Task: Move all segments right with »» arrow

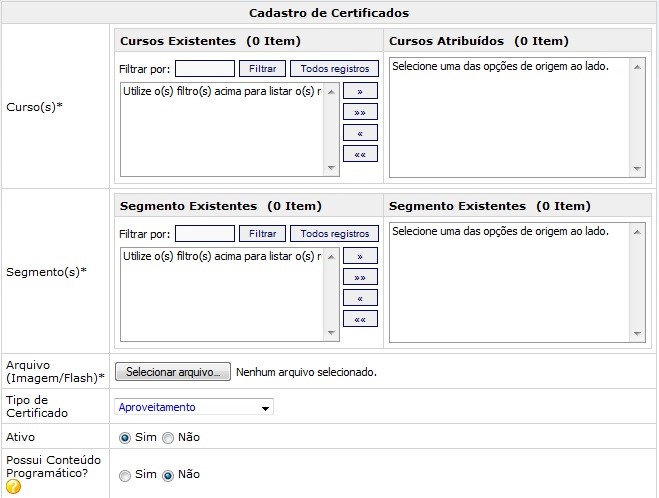Action: pos(359,277)
